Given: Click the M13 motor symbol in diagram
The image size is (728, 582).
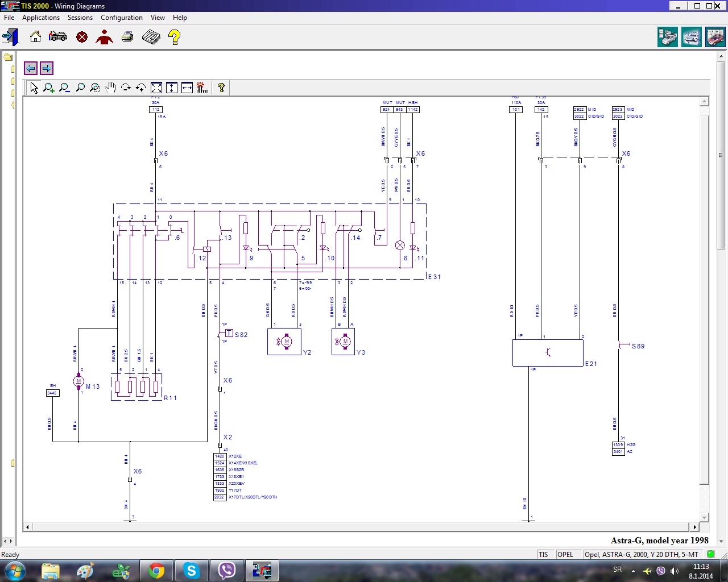Looking at the screenshot, I should pyautogui.click(x=78, y=381).
